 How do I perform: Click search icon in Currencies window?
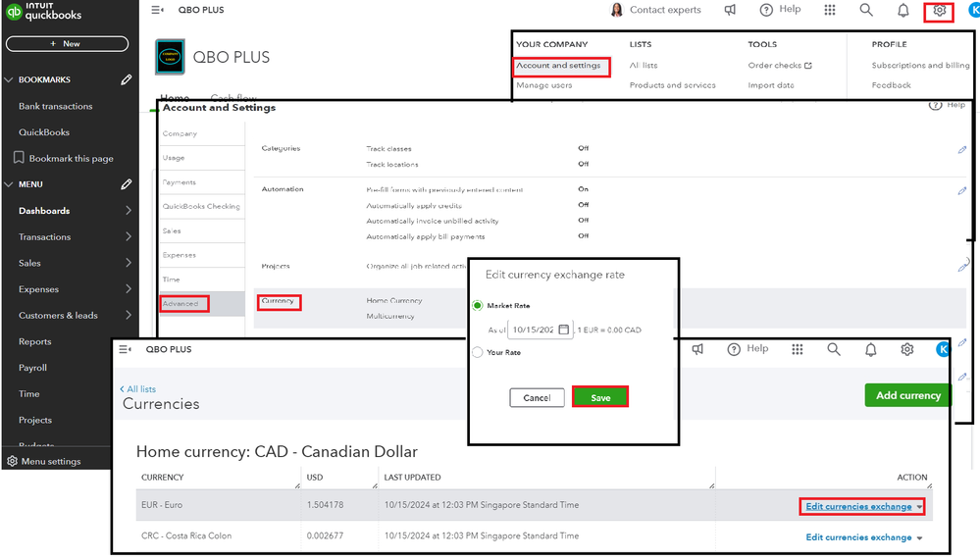tap(834, 349)
